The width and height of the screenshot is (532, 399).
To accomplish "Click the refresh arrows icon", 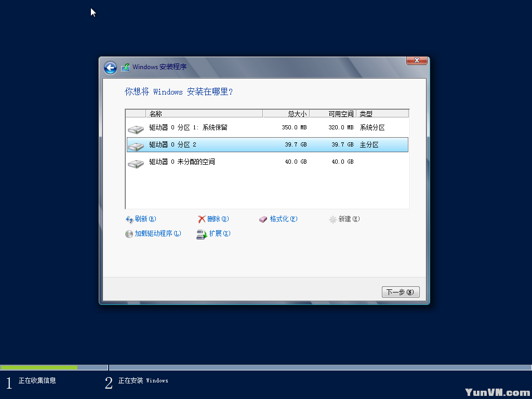I will (129, 220).
